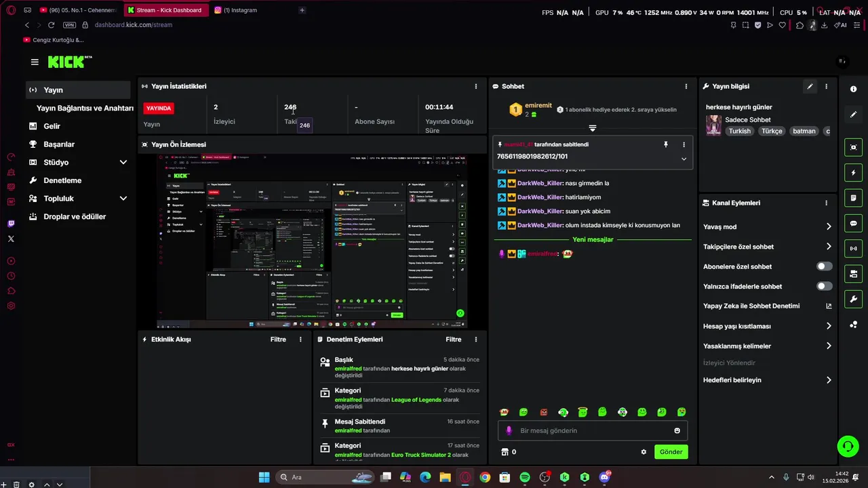Open the hamburger menu beside the Kick logo
This screenshot has height=488, width=868.
coord(35,62)
